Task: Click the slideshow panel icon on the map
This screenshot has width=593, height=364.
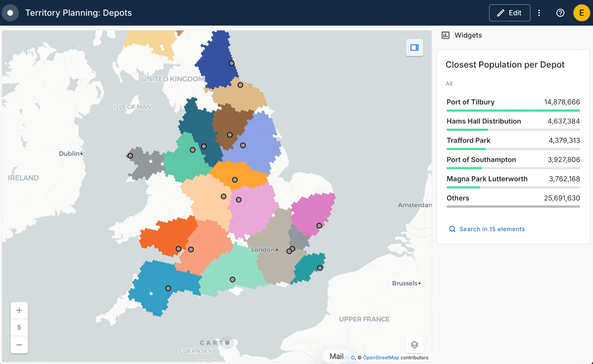Action: tap(414, 47)
